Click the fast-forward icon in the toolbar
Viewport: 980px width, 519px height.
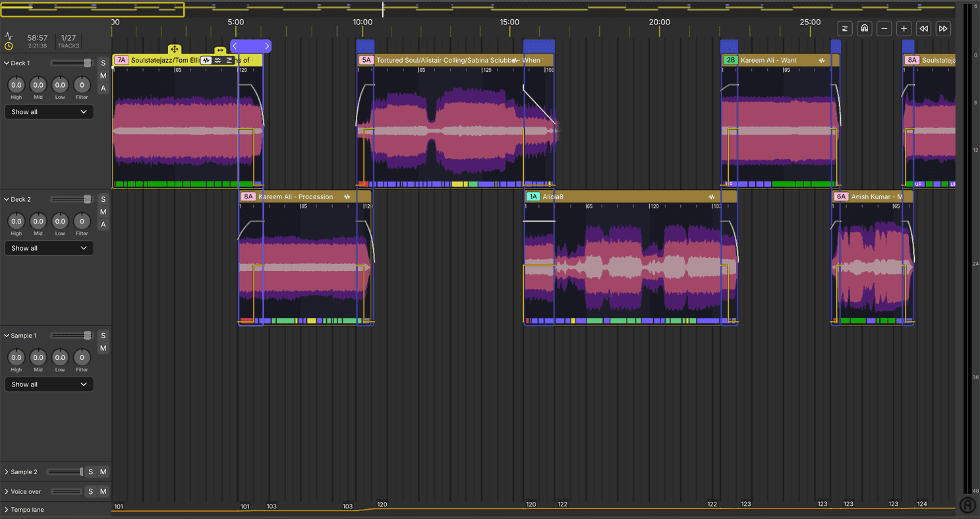[943, 28]
